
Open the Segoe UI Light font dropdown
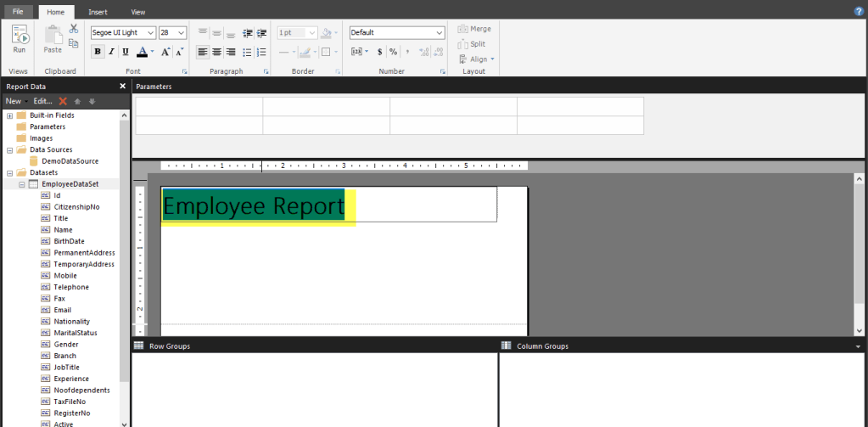(150, 33)
